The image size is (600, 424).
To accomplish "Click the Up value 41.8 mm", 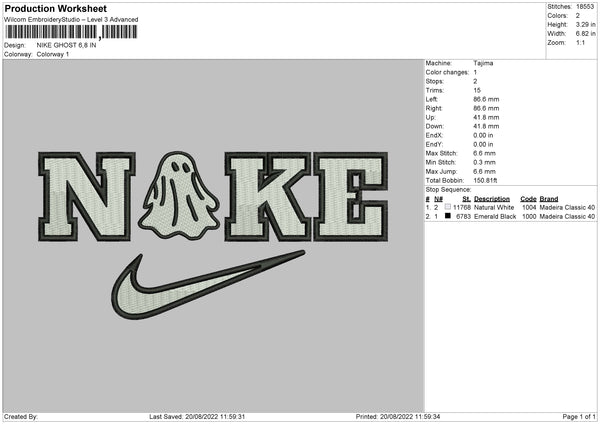I will [x=486, y=117].
